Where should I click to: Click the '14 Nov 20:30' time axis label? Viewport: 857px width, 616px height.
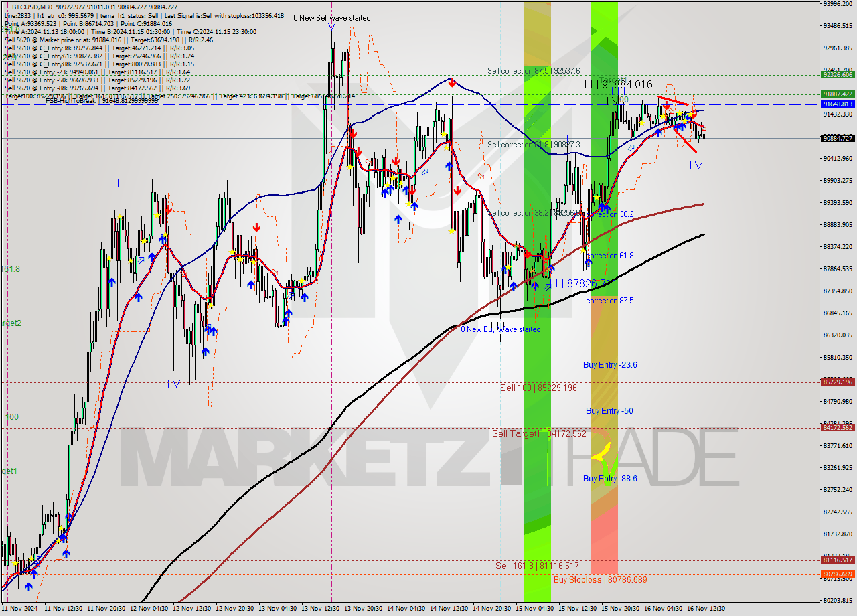pos(491,609)
